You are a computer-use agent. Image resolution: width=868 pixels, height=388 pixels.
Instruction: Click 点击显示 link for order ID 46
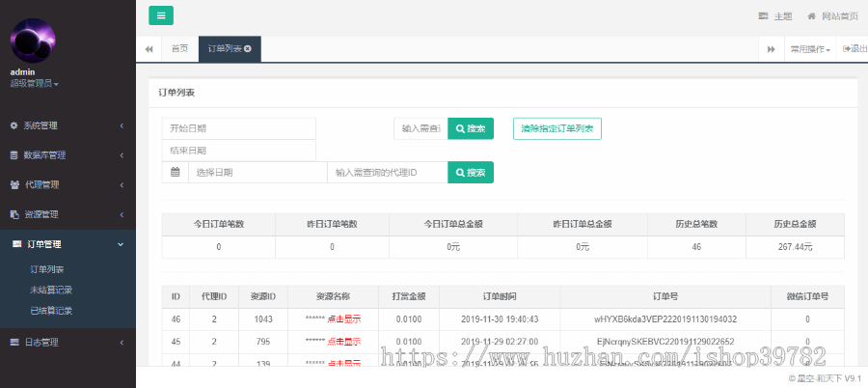[343, 319]
